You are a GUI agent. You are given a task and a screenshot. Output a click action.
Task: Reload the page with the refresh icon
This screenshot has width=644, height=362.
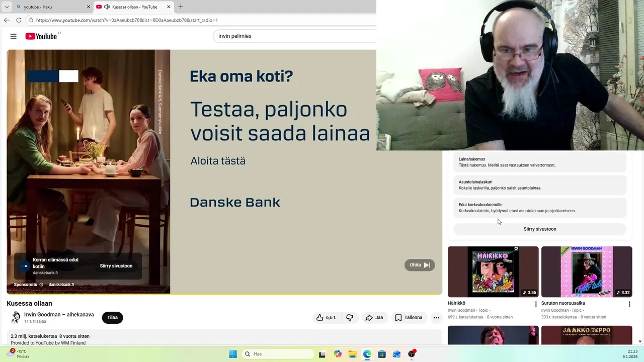pyautogui.click(x=19, y=20)
